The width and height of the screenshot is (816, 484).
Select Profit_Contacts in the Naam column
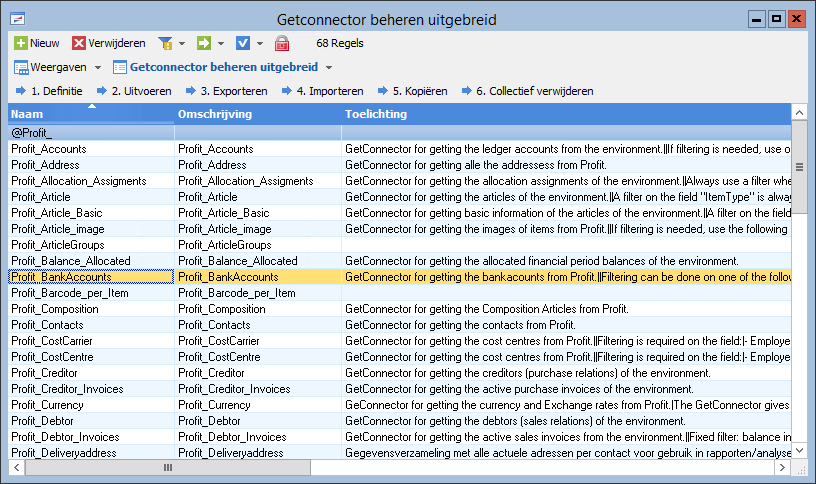tap(47, 325)
